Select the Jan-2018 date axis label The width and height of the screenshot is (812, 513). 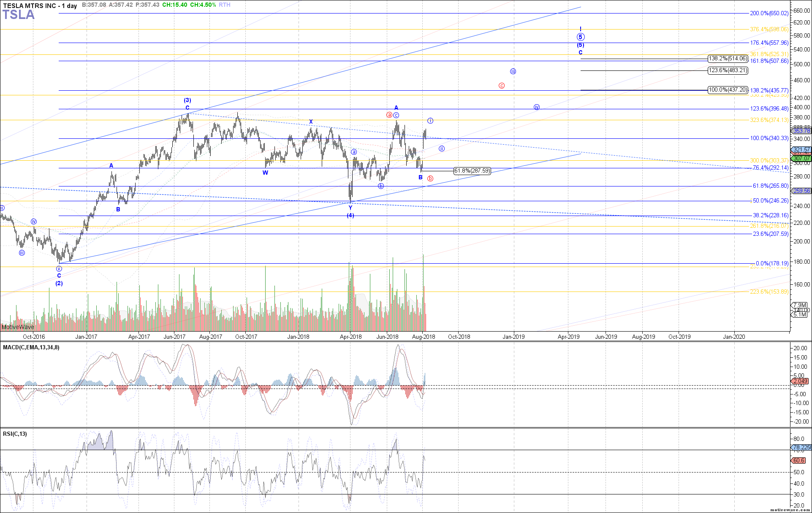pos(298,337)
